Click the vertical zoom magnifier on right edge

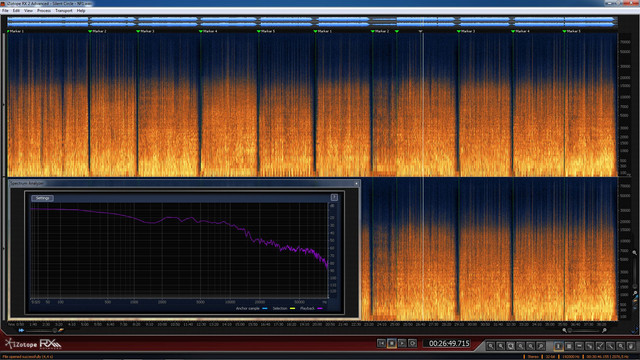[x=635, y=253]
